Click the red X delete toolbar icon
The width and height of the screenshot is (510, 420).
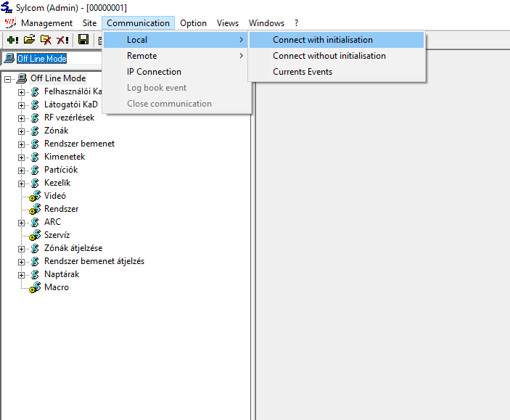pos(63,40)
